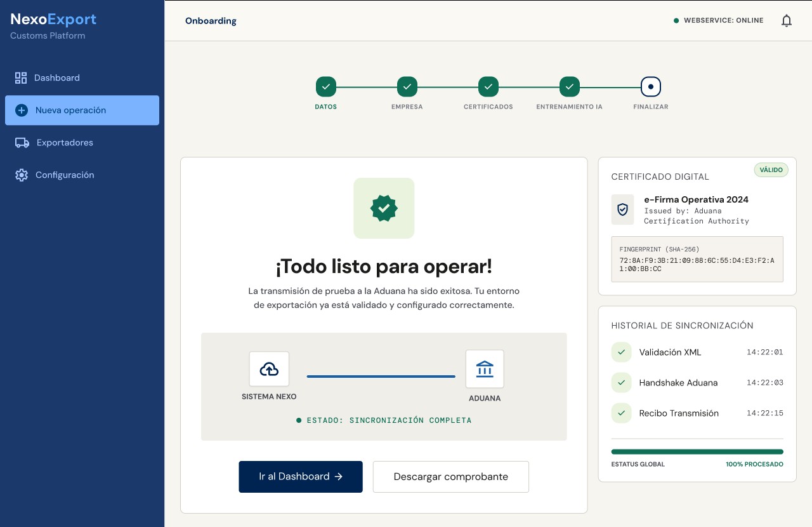
Task: Click the check icon beside Handshake Aduana
Action: tap(622, 383)
